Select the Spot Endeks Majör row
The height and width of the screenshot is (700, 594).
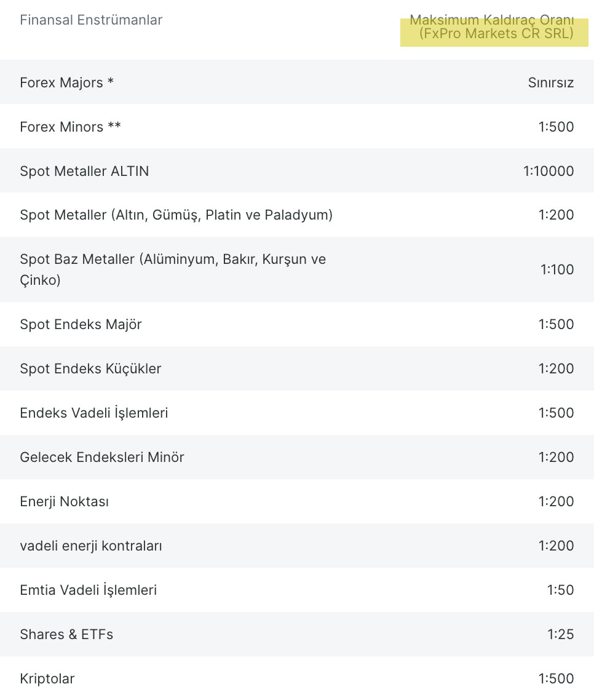[297, 324]
